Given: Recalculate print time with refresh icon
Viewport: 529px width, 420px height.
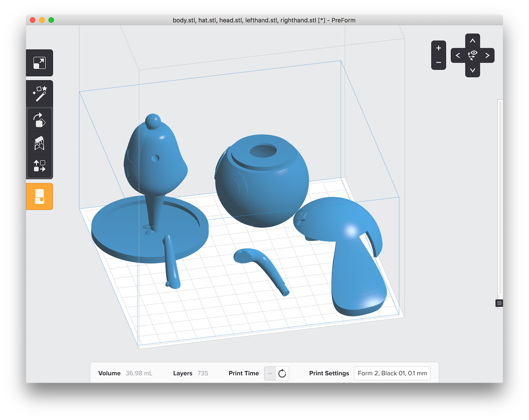Looking at the screenshot, I should (x=282, y=373).
